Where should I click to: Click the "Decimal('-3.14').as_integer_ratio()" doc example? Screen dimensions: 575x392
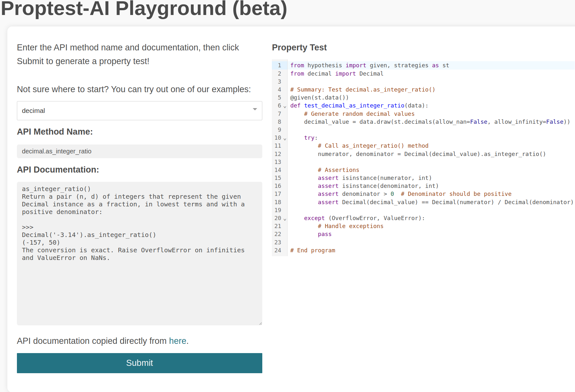[89, 235]
